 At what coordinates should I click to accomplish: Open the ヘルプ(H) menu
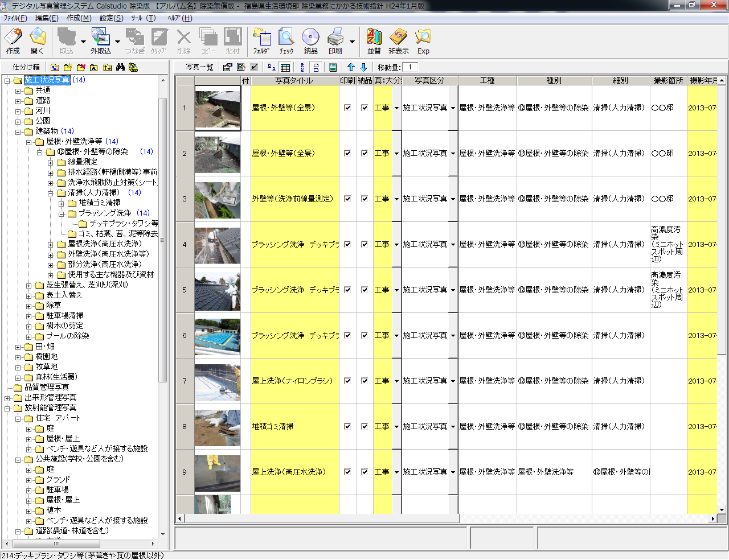(179, 18)
